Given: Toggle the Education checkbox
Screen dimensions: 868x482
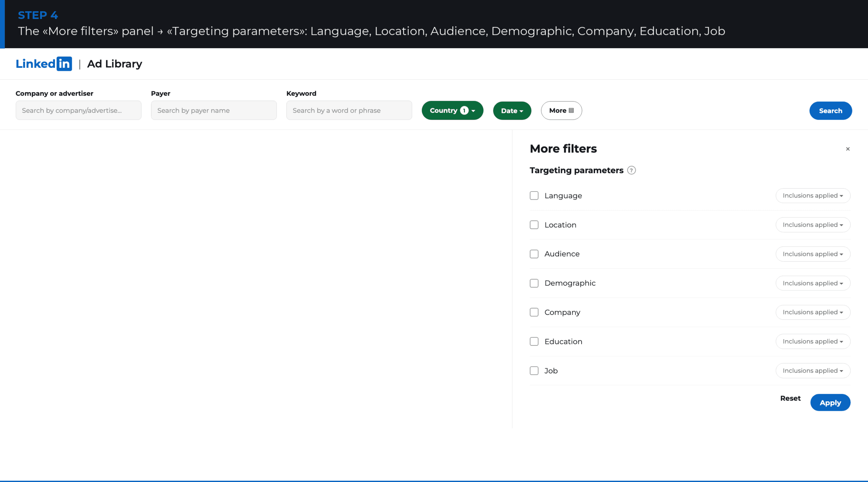Looking at the screenshot, I should pos(534,341).
